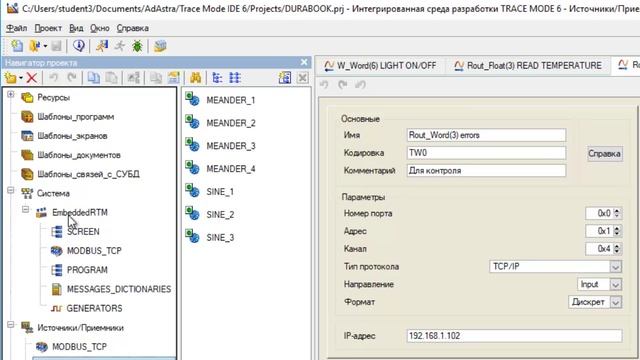Select the SINE_2 generator

pyautogui.click(x=210, y=214)
